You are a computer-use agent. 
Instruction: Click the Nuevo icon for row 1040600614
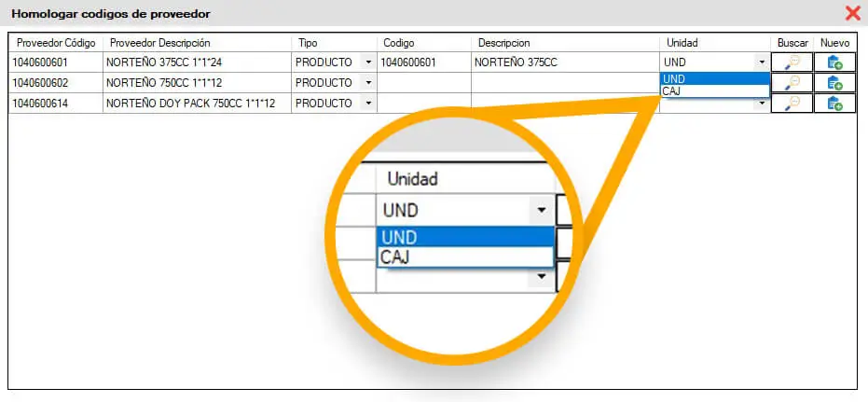point(834,104)
